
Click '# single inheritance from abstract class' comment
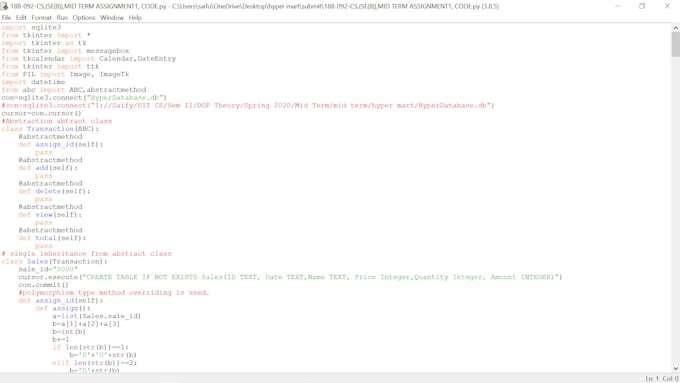point(87,254)
